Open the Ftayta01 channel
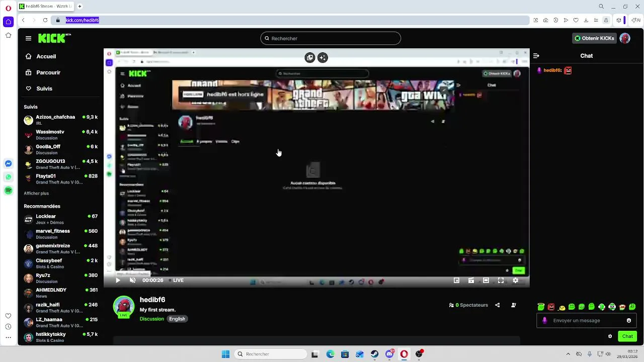The width and height of the screenshot is (644, 362). pyautogui.click(x=60, y=179)
